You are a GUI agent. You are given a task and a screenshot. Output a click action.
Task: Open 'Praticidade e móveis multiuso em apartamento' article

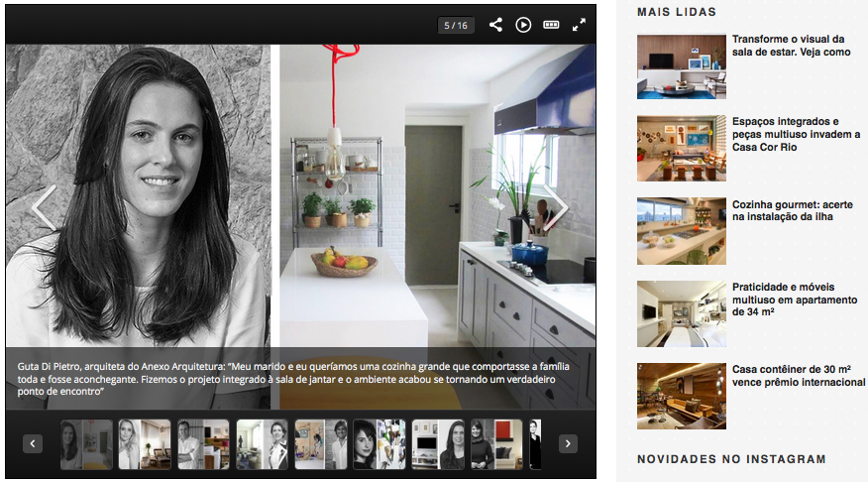(795, 300)
